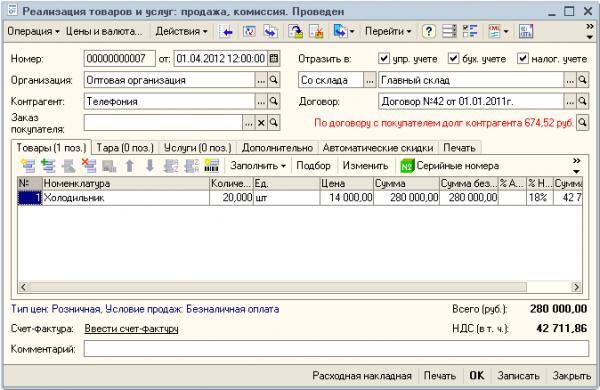600x390 pixels.
Task: Move the selected row up
Action: pos(130,166)
